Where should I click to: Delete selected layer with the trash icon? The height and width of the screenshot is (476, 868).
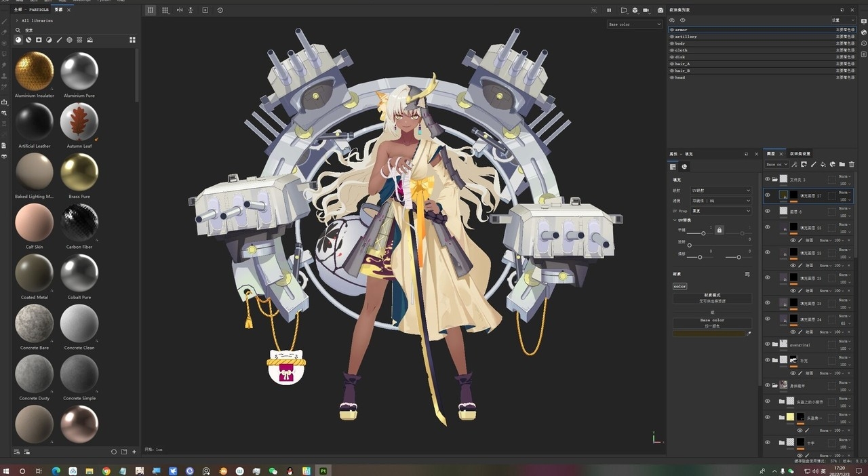pos(852,164)
